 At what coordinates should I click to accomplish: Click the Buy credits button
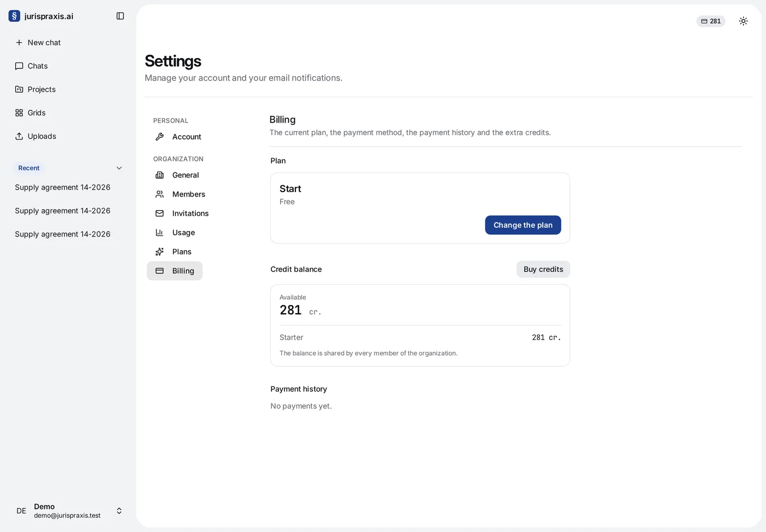coord(543,269)
